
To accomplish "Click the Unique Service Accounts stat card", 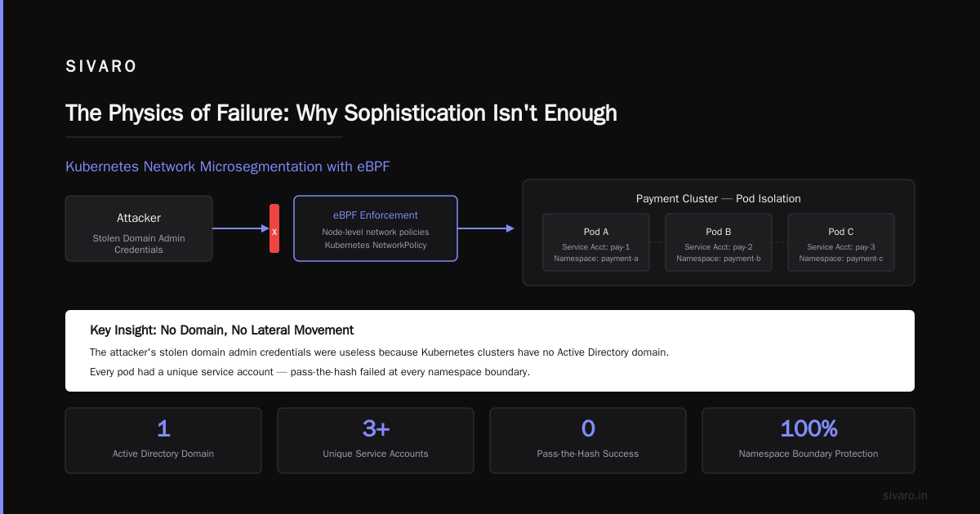I will pos(376,441).
